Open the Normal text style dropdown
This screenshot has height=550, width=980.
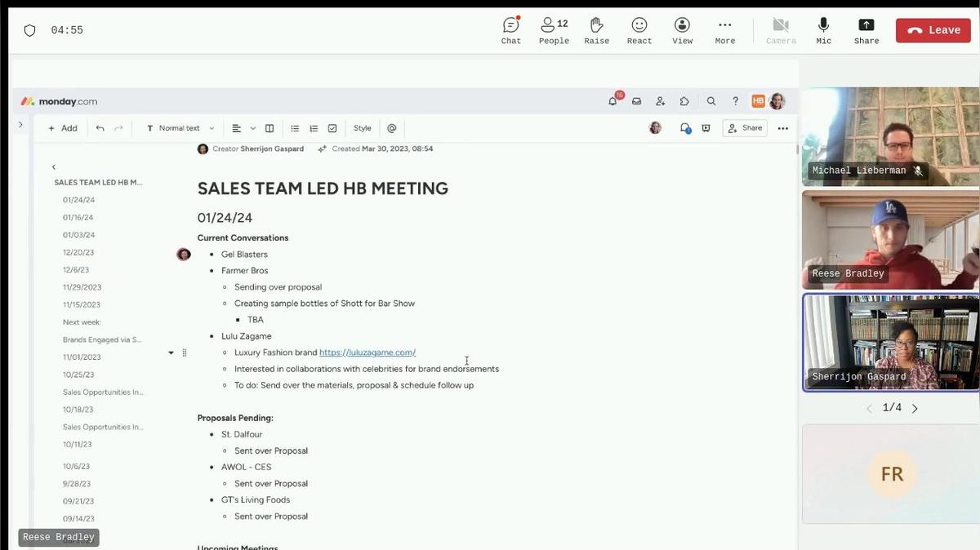point(180,128)
